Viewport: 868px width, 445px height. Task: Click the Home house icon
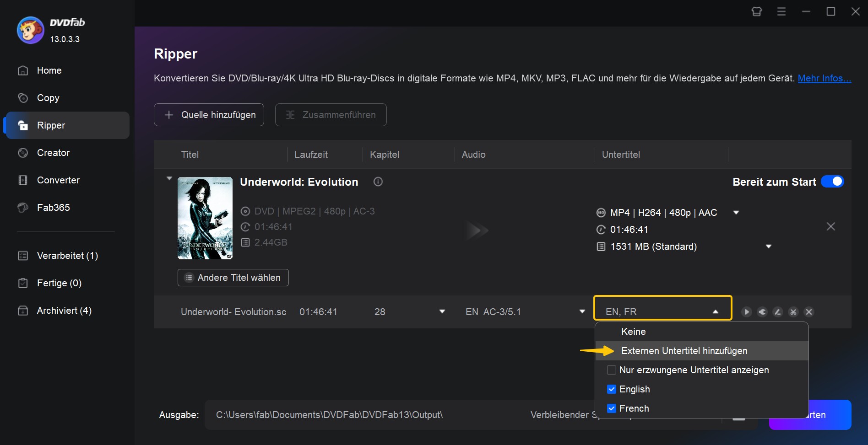pos(23,70)
